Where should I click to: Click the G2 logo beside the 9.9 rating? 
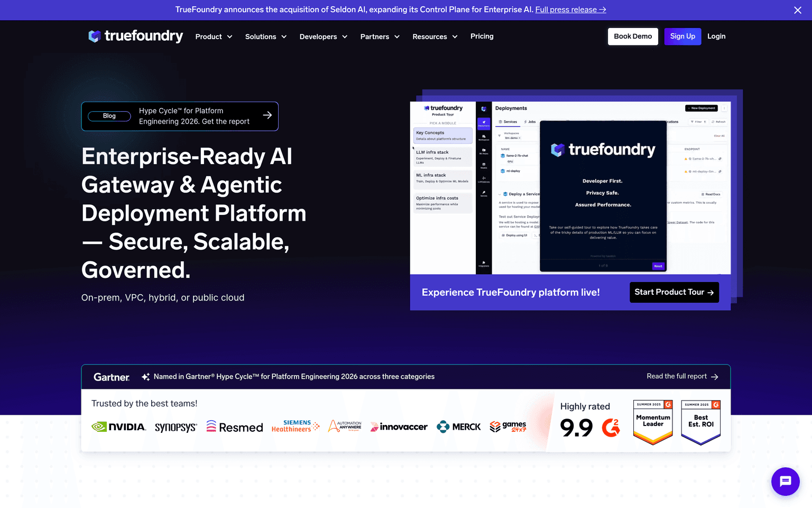click(611, 427)
